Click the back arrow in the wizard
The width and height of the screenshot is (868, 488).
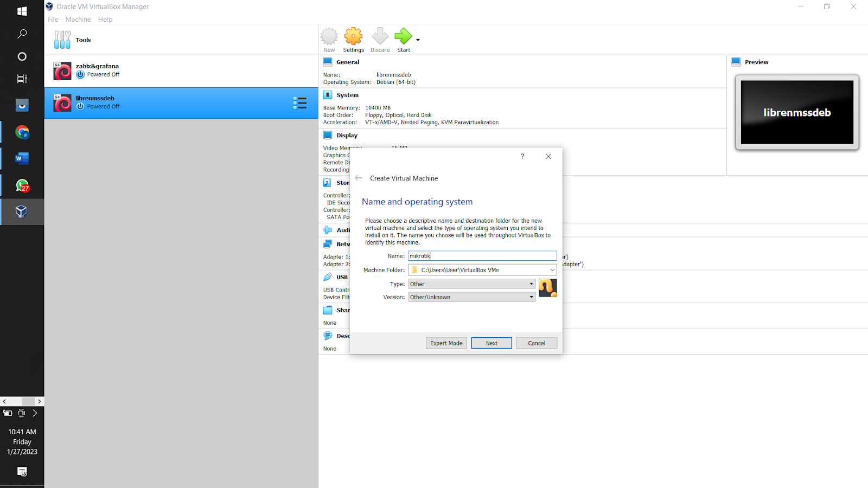tap(359, 178)
